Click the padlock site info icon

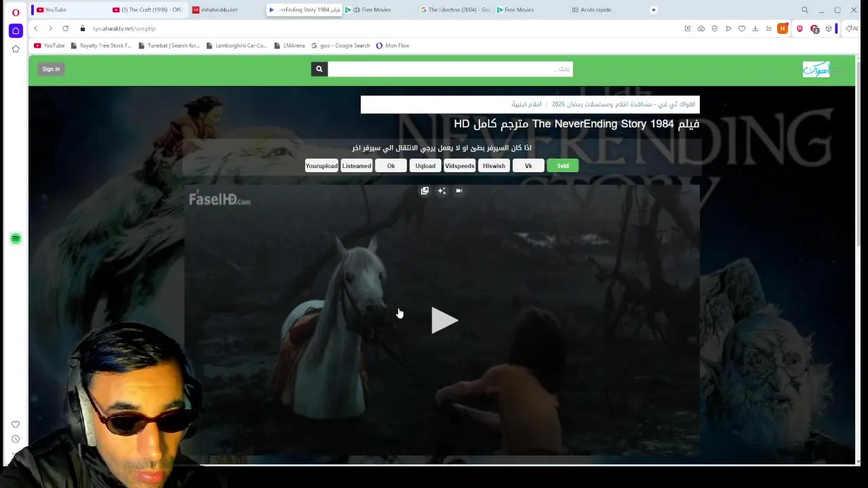click(x=83, y=28)
